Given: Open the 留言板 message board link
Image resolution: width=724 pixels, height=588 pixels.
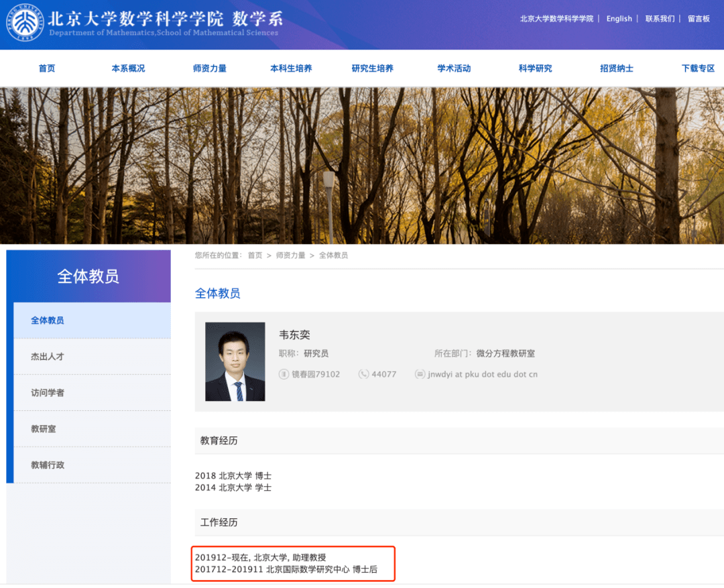Looking at the screenshot, I should click(x=699, y=19).
